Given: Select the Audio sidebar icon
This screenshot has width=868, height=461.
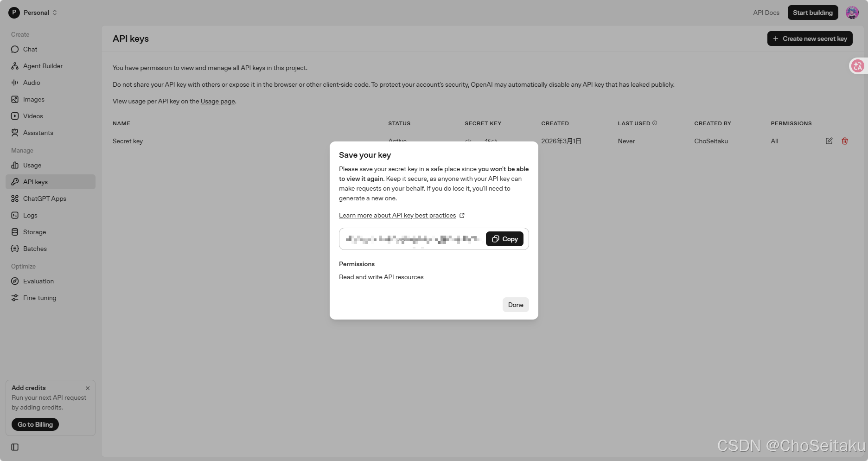Looking at the screenshot, I should (x=15, y=83).
